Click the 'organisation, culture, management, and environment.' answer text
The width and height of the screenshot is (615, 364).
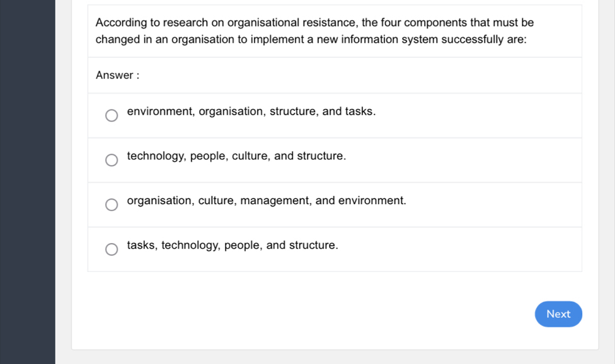pos(266,201)
